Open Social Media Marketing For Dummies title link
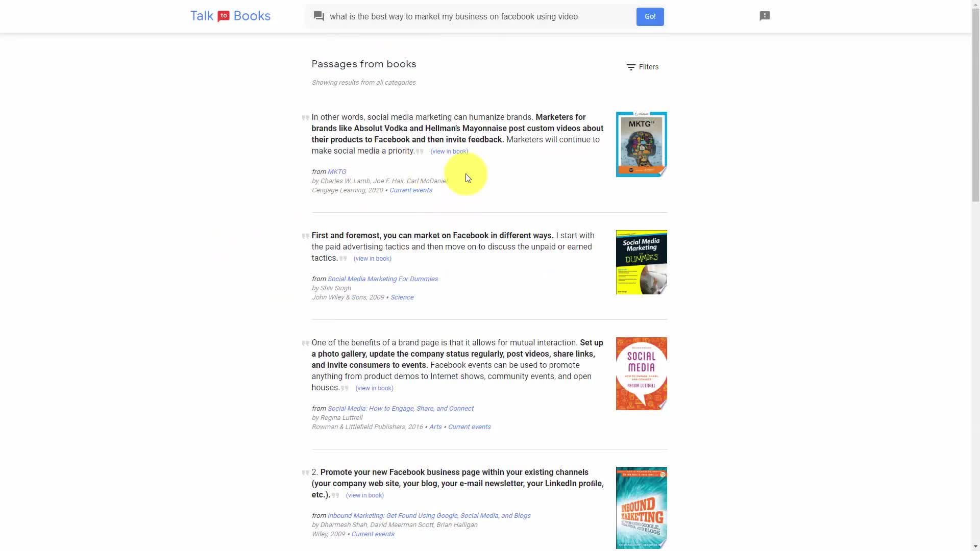 point(383,279)
